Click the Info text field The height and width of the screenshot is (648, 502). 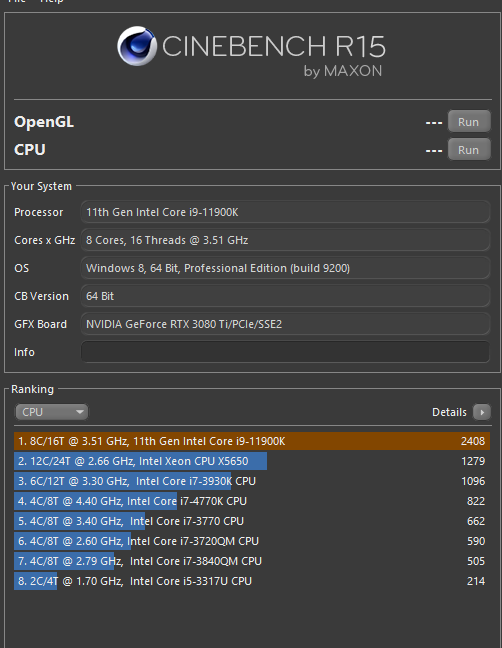click(285, 352)
